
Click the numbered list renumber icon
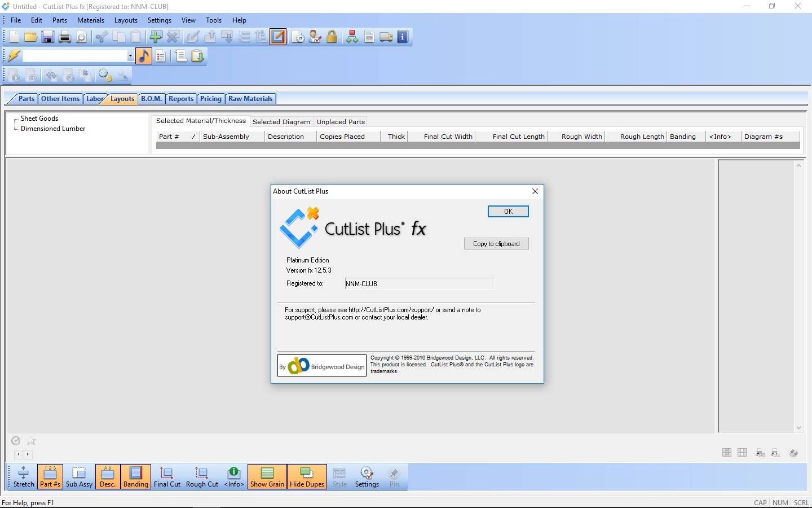(x=244, y=37)
